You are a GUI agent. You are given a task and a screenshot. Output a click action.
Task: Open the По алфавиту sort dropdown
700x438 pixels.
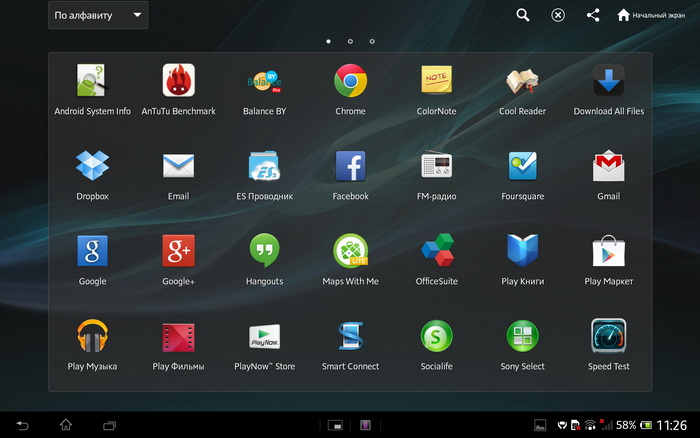[98, 15]
